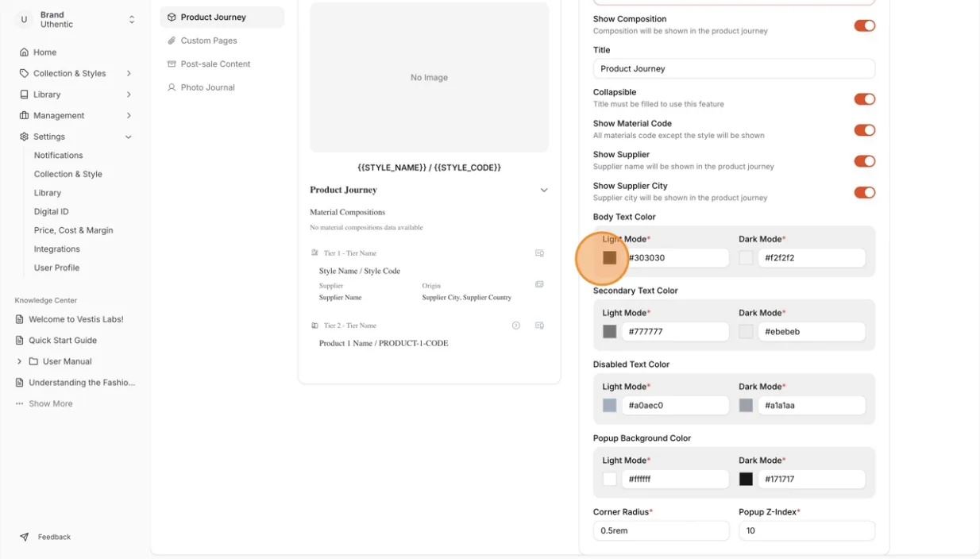Click the Settings gear icon
The width and height of the screenshot is (980, 559).
[x=24, y=137]
